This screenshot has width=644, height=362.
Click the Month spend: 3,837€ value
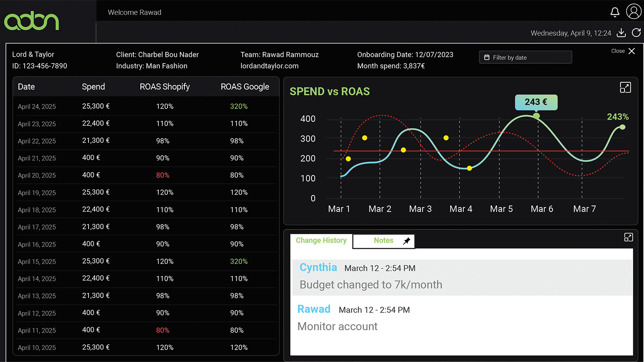pos(391,66)
